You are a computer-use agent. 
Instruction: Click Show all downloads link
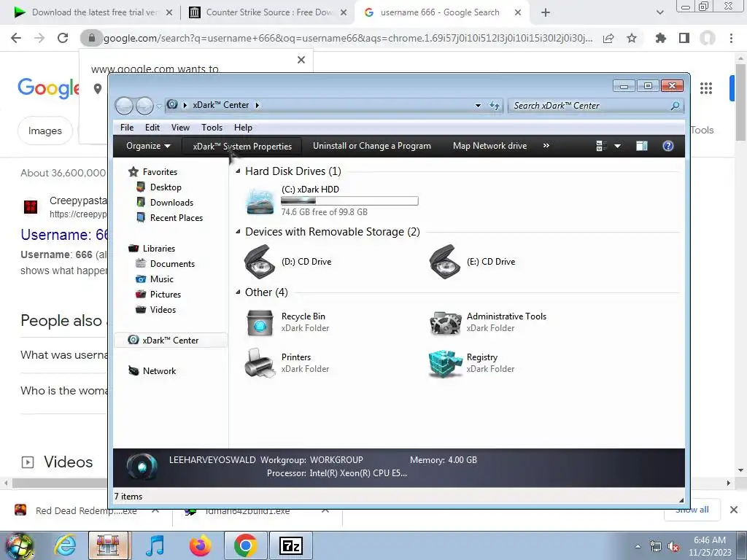[x=692, y=510]
